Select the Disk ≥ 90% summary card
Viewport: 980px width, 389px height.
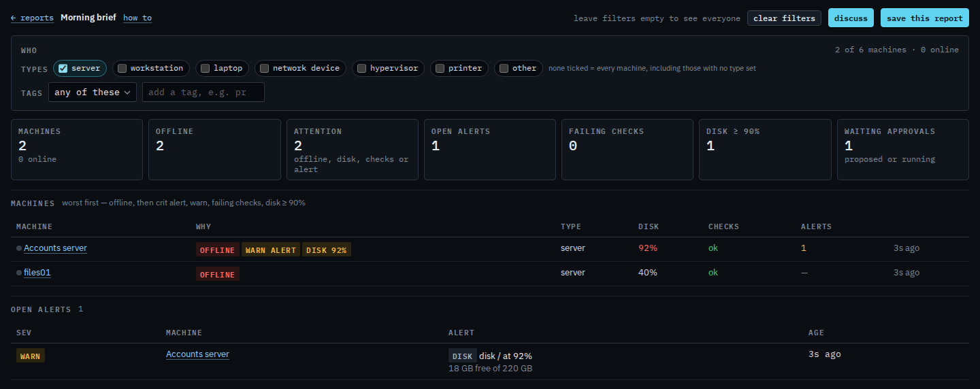click(x=765, y=150)
